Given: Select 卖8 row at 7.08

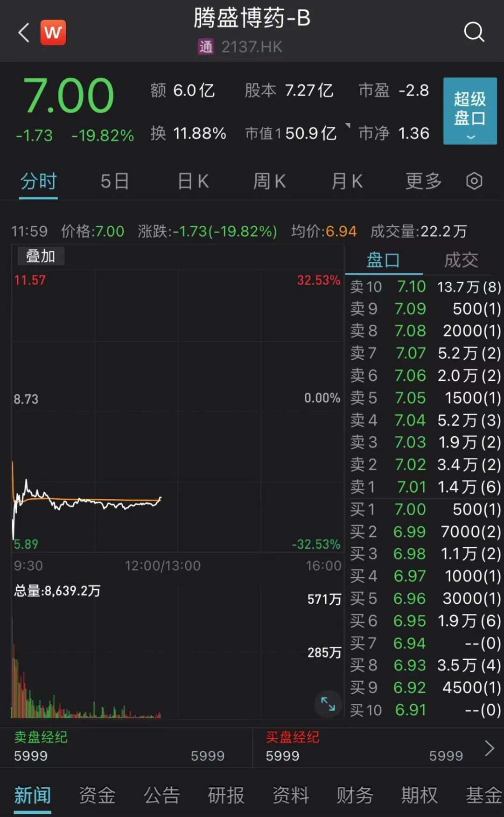Looking at the screenshot, I should tap(425, 330).
